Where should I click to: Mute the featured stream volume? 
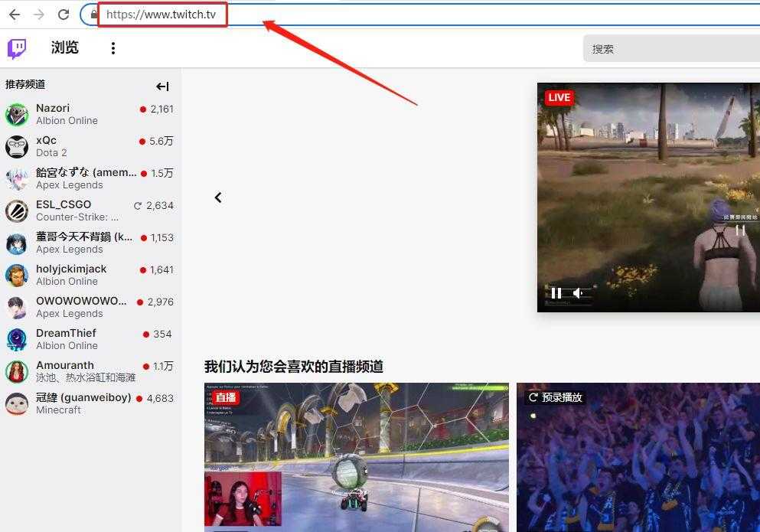578,293
